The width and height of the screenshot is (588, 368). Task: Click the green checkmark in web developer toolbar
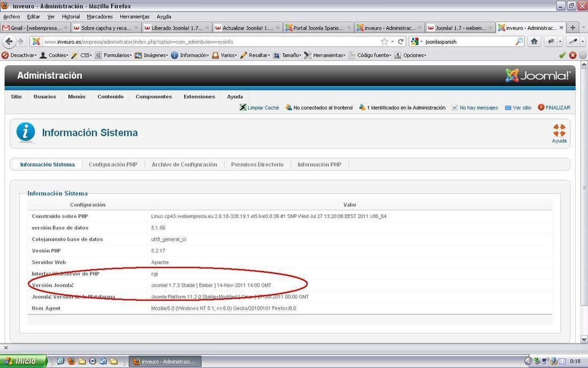pyautogui.click(x=562, y=55)
